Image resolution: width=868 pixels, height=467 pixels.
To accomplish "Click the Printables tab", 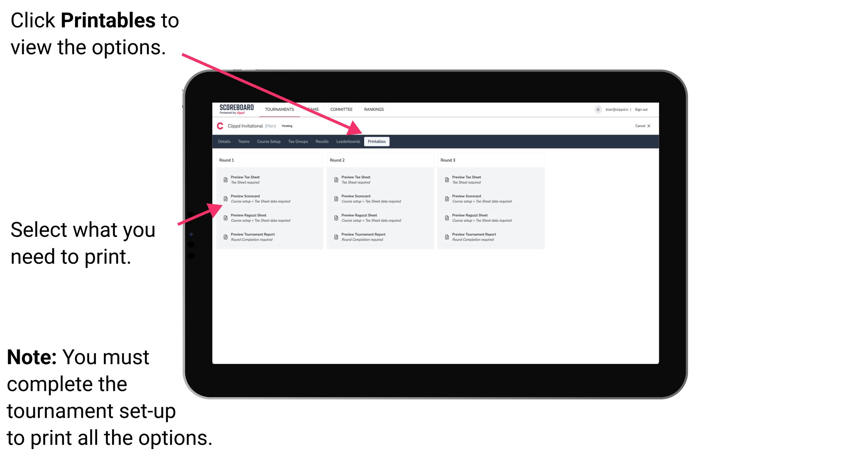I will pyautogui.click(x=376, y=142).
